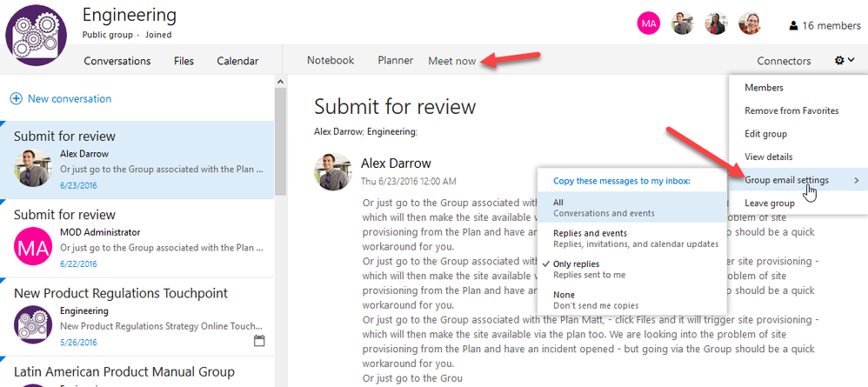This screenshot has height=387, width=868.
Task: Select All conversations and events option
Action: point(631,208)
